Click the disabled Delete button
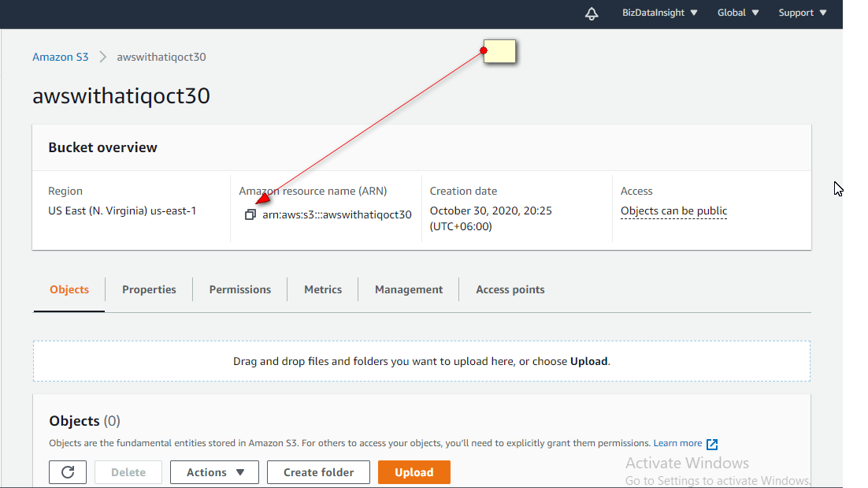This screenshot has width=868, height=488. 128,471
